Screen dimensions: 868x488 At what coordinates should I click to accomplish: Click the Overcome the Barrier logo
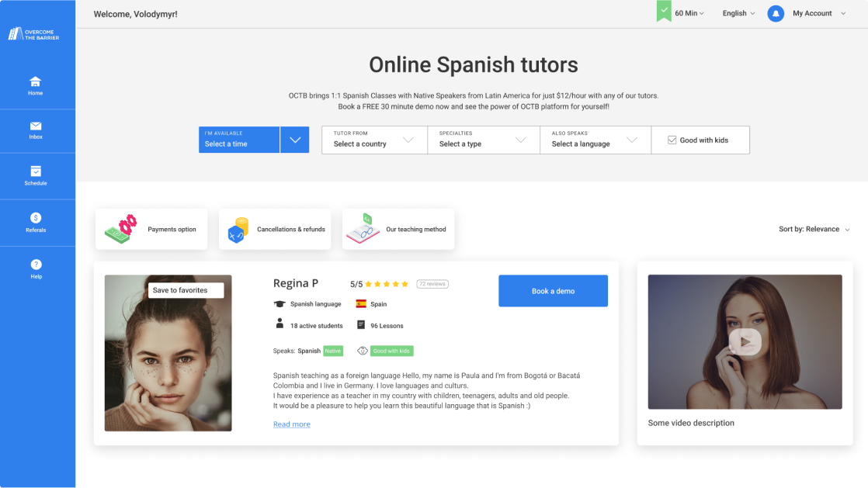(x=33, y=34)
